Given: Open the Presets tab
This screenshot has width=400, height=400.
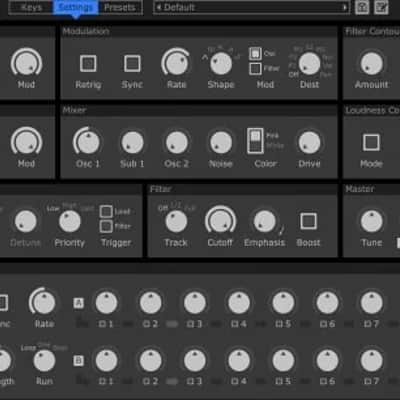Looking at the screenshot, I should [120, 7].
